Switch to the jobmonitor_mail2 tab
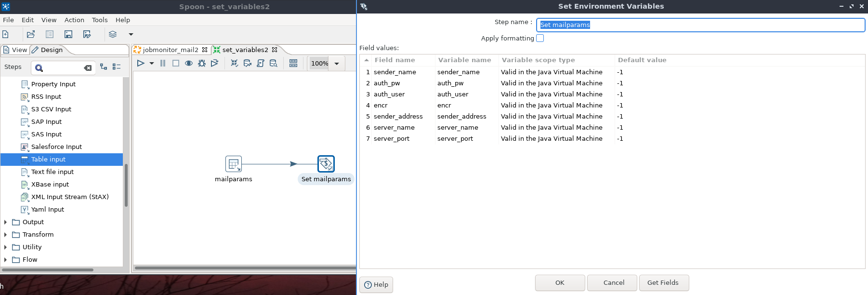 coord(170,50)
